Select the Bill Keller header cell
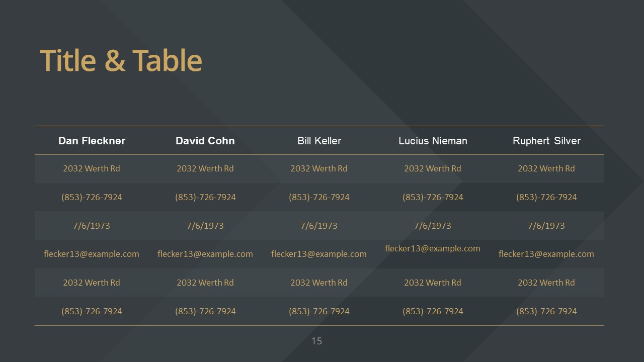Screen dimensions: 644x362 click(x=319, y=141)
